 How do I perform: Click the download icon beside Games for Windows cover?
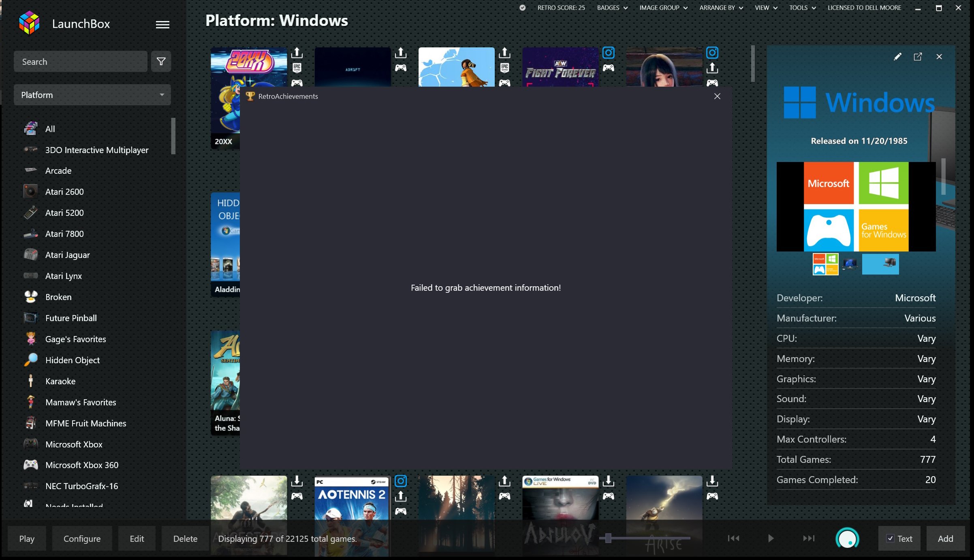click(x=608, y=481)
